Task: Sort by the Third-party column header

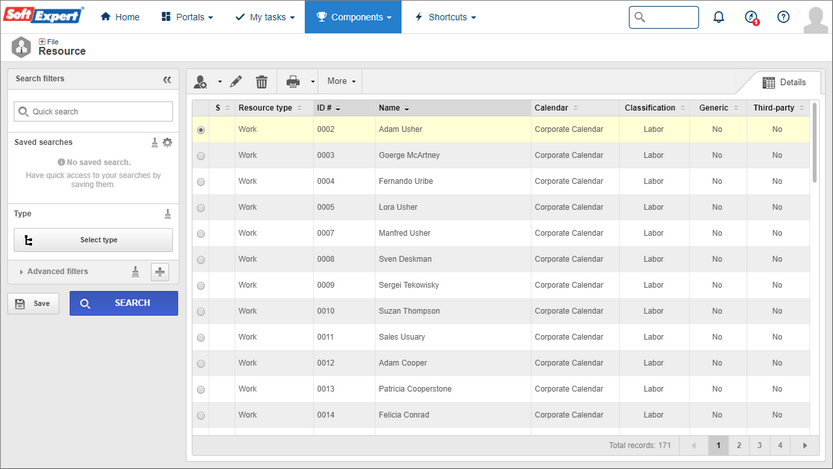Action: pyautogui.click(x=778, y=108)
